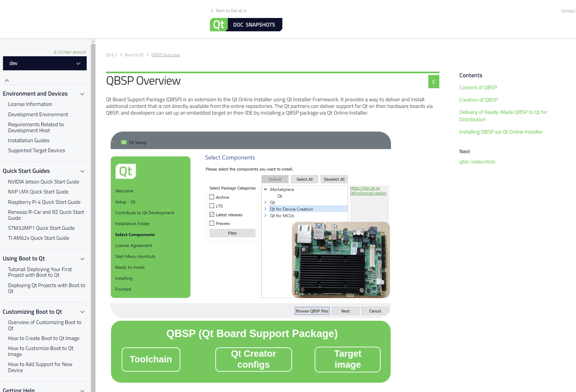
Task: Open Back to Doc.qt.io link
Action: [231, 11]
